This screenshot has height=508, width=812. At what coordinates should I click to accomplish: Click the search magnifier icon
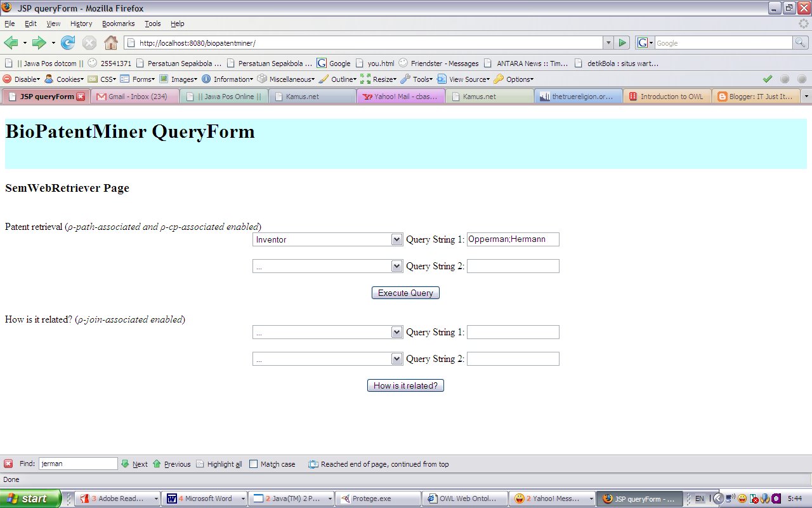pyautogui.click(x=801, y=43)
